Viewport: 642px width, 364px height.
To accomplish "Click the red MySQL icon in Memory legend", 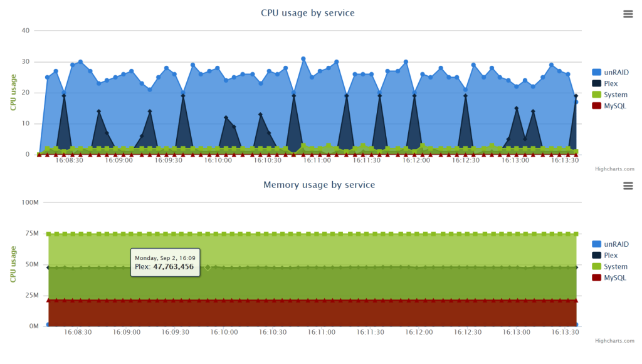I will (x=597, y=278).
